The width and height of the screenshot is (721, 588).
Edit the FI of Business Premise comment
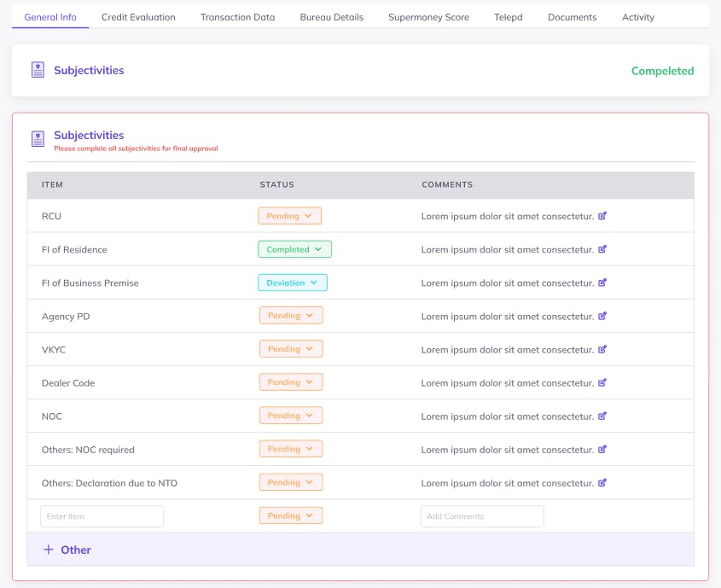coord(602,282)
